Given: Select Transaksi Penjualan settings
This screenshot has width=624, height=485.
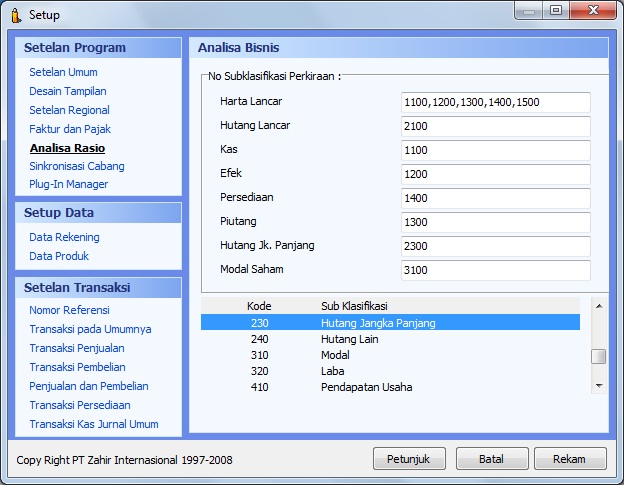Looking at the screenshot, I should click(x=76, y=348).
